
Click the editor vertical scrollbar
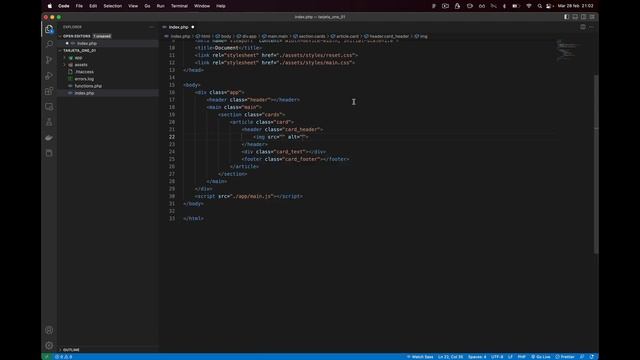click(x=596, y=163)
